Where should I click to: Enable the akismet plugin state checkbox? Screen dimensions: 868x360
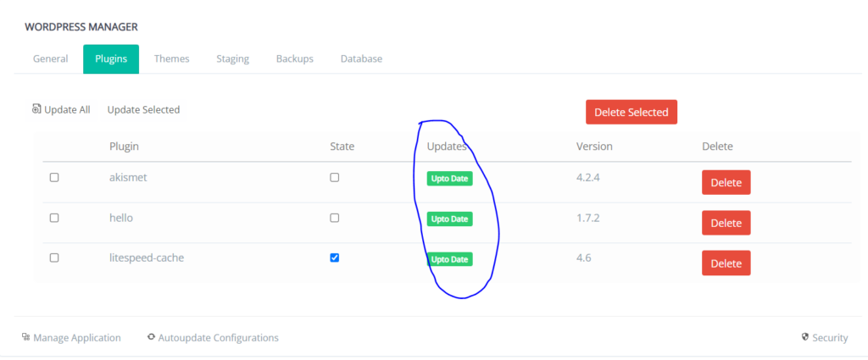pos(335,178)
